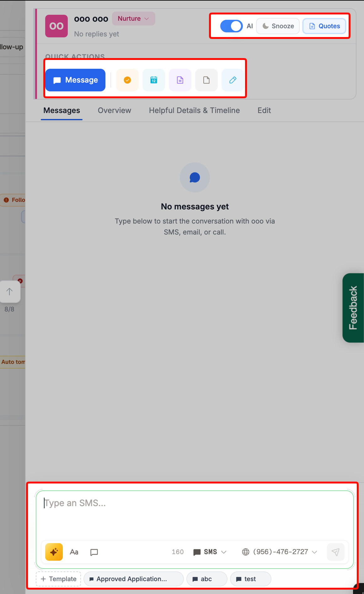Image resolution: width=364 pixels, height=594 pixels.
Task: Click the + Template button
Action: click(58, 579)
